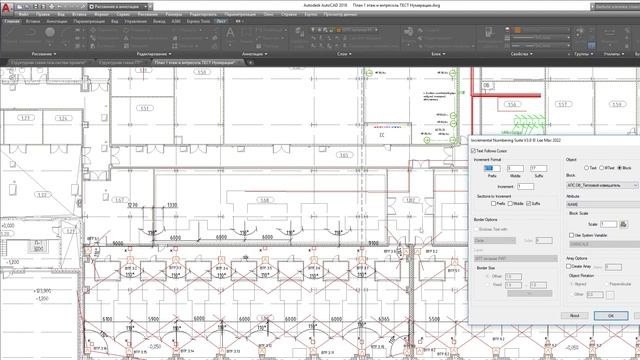Switch to the Express Tools ribbon tab
The width and height of the screenshot is (640, 360).
(x=198, y=21)
